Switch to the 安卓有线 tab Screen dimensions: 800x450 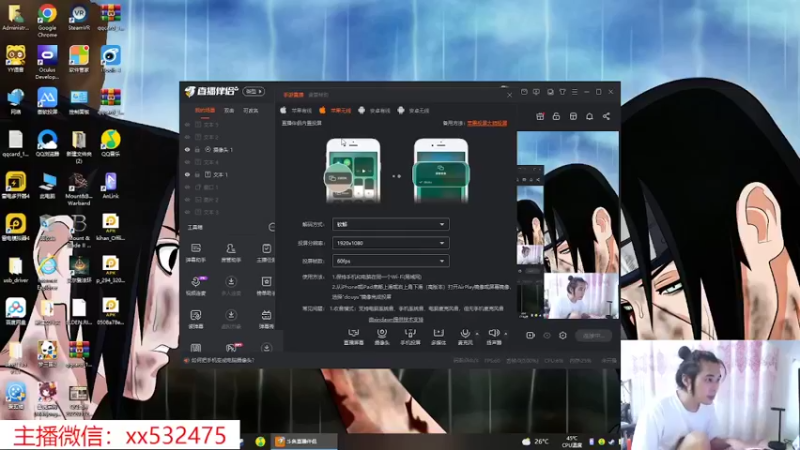(x=374, y=110)
